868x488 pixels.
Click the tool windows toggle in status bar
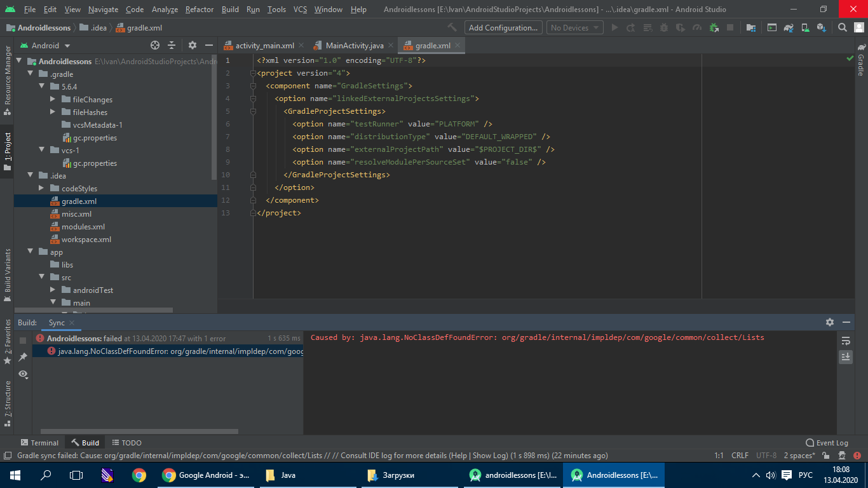point(7,456)
